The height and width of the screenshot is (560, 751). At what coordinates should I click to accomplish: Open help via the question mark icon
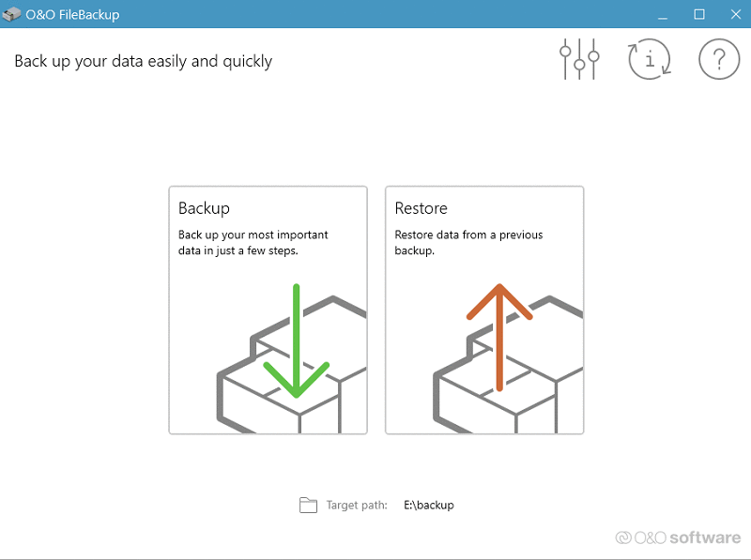tap(719, 61)
